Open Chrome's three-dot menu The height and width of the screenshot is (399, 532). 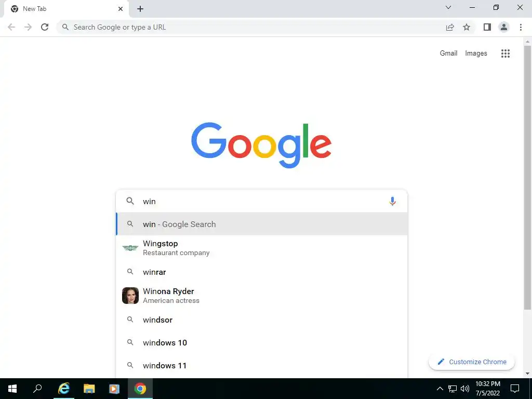click(x=521, y=27)
